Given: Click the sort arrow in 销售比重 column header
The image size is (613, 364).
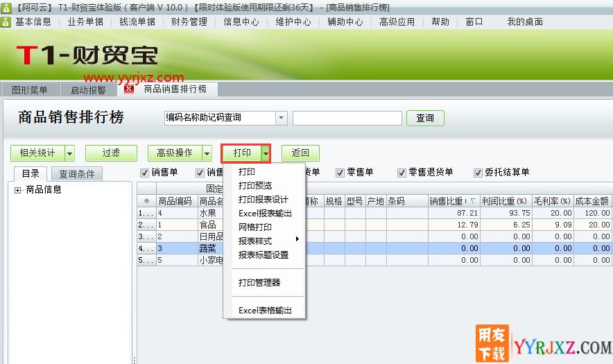Looking at the screenshot, I should [x=473, y=201].
